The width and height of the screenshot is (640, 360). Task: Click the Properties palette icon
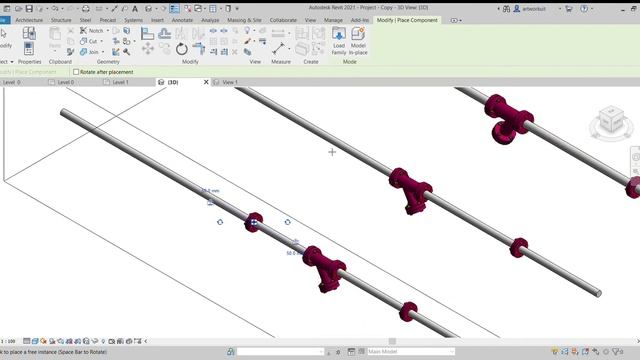click(x=29, y=49)
